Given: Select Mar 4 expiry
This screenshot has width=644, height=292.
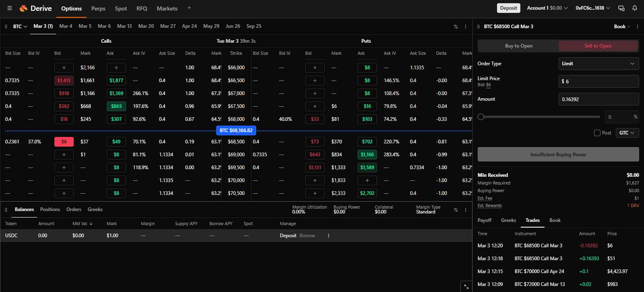Looking at the screenshot, I should [66, 26].
